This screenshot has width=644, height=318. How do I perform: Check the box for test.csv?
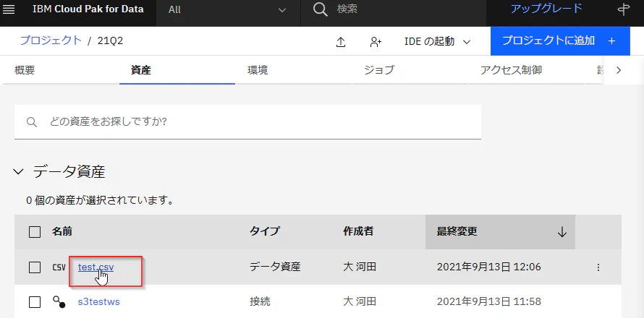click(x=35, y=267)
